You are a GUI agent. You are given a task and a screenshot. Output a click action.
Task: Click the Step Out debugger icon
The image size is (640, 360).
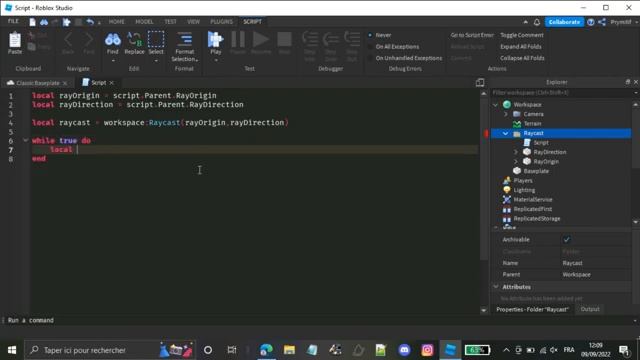click(351, 40)
